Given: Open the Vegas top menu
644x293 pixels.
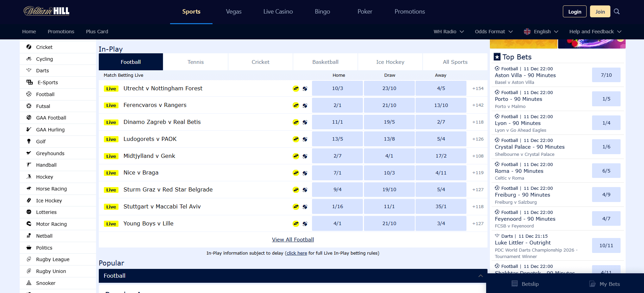Looking at the screenshot, I should [234, 12].
